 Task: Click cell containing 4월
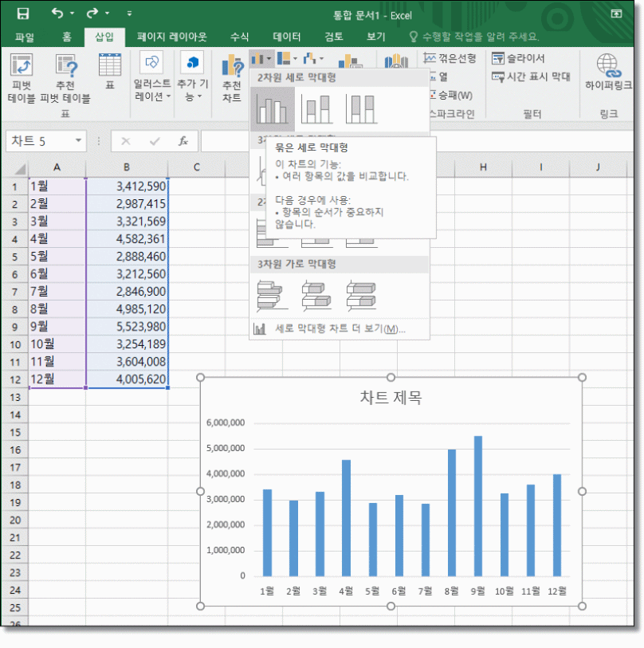(57, 239)
